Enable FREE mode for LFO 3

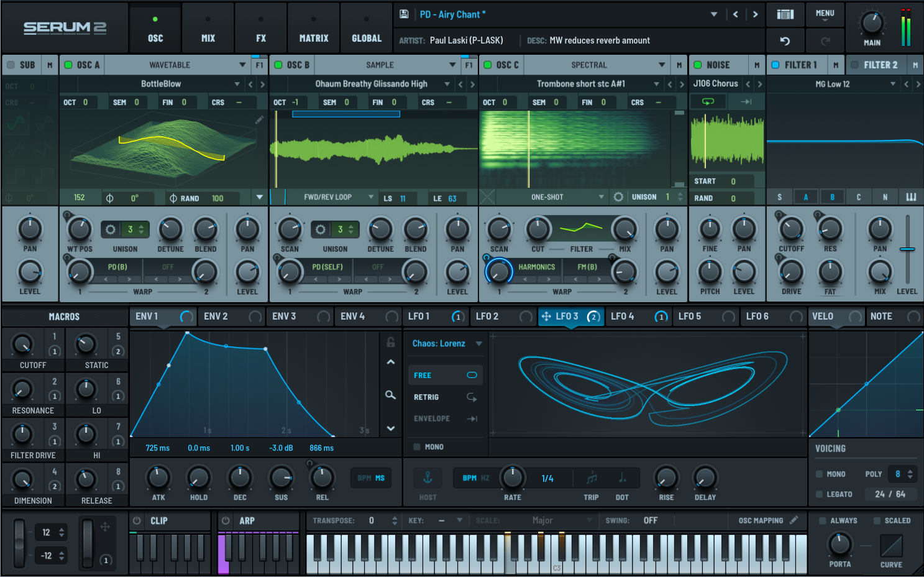pyautogui.click(x=445, y=375)
